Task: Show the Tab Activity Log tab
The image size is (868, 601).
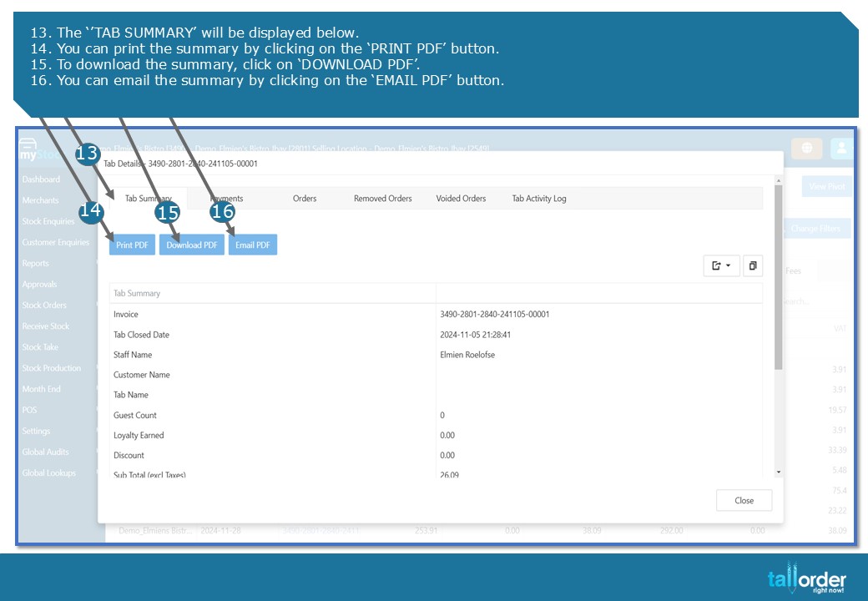Action: pos(538,198)
